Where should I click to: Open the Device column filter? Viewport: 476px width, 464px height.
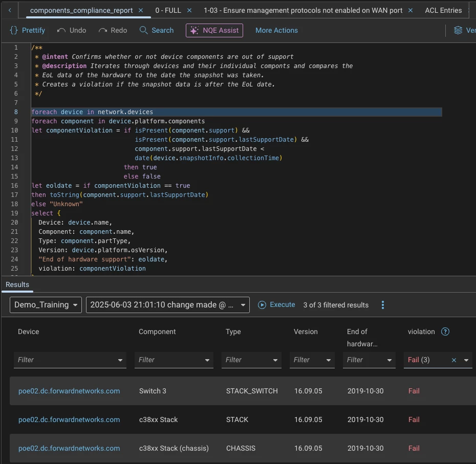[70, 360]
